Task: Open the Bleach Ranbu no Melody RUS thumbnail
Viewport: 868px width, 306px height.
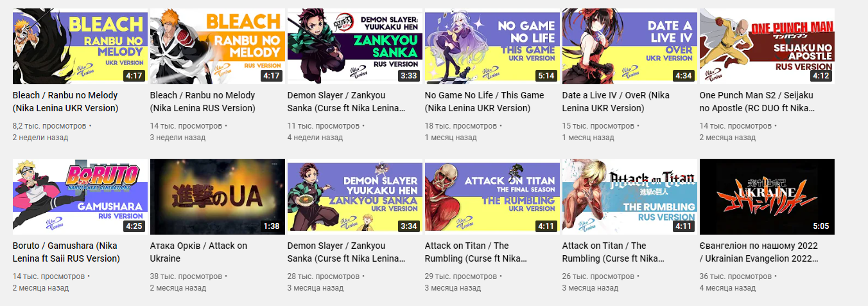Action: click(x=218, y=46)
